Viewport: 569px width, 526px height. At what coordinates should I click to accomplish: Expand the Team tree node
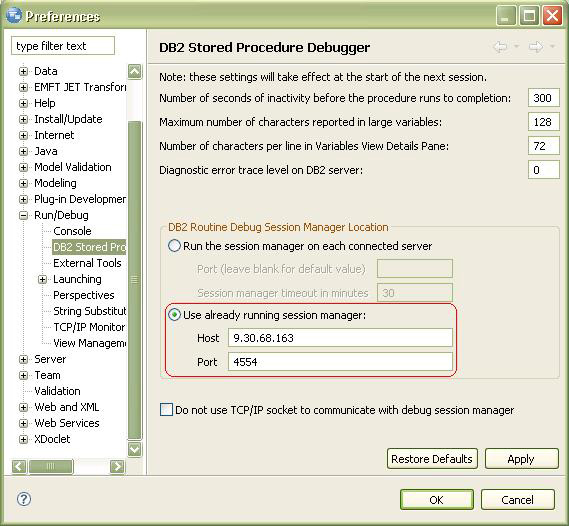[x=23, y=375]
